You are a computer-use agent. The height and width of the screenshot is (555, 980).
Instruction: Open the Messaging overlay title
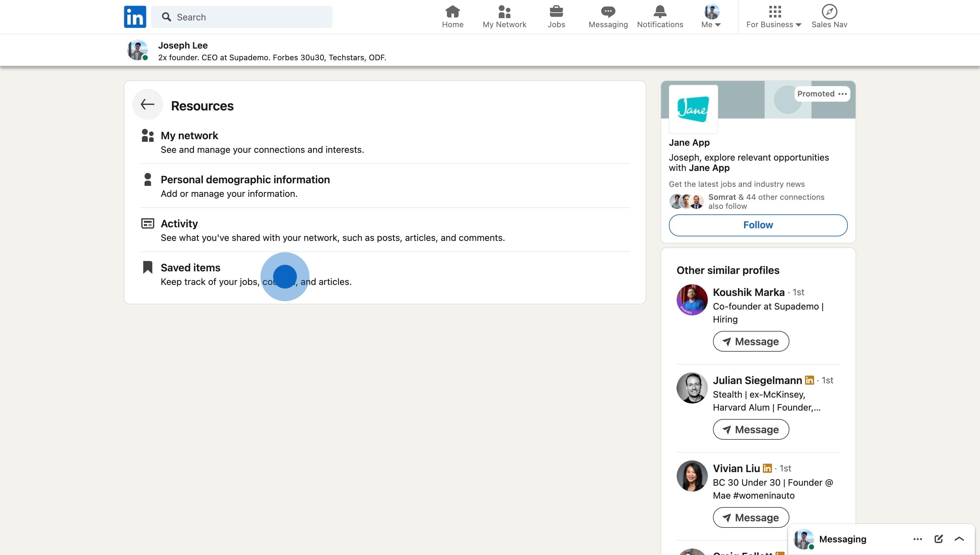coord(842,539)
